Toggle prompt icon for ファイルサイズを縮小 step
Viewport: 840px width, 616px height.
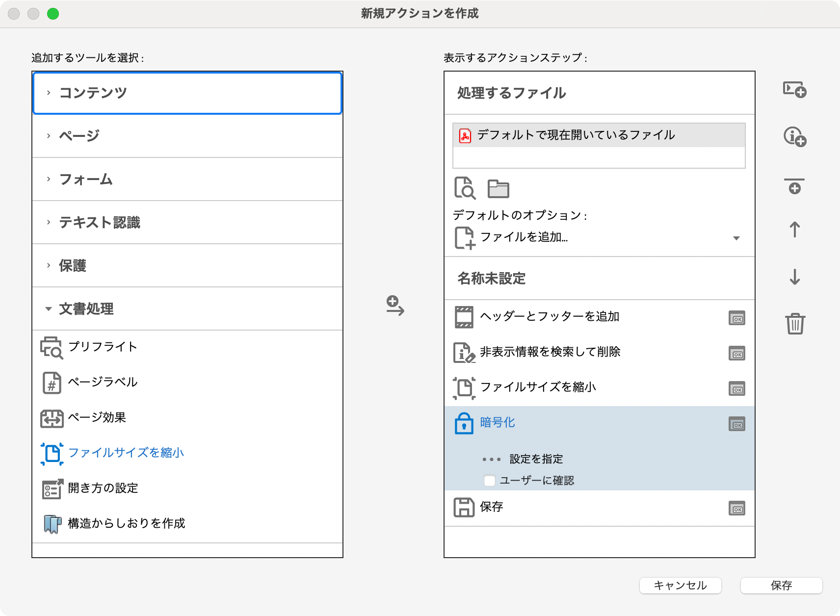pos(736,389)
